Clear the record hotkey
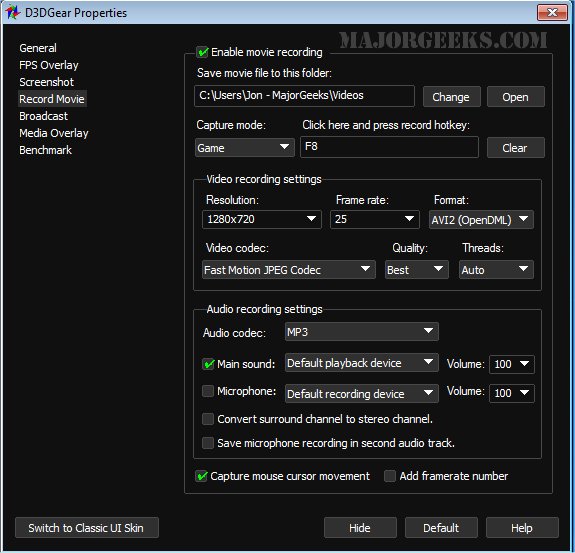The width and height of the screenshot is (575, 553). point(516,148)
